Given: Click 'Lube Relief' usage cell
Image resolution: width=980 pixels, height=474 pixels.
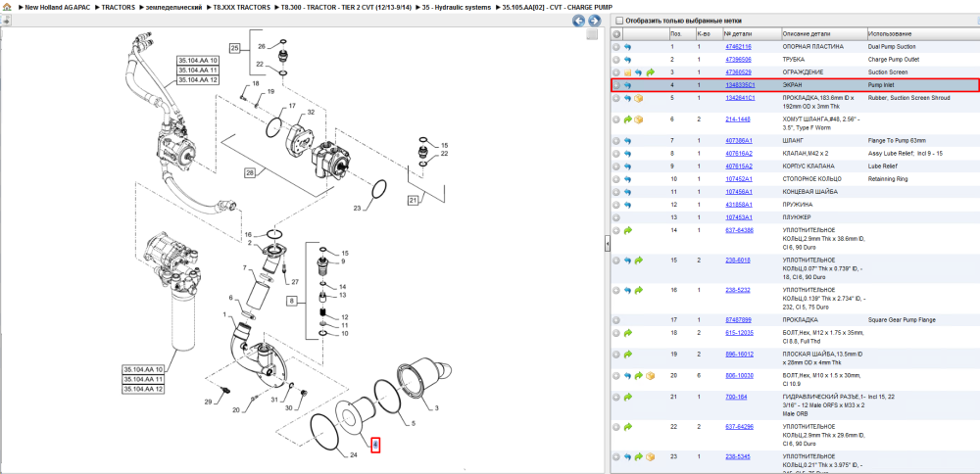Looking at the screenshot, I should tap(882, 166).
